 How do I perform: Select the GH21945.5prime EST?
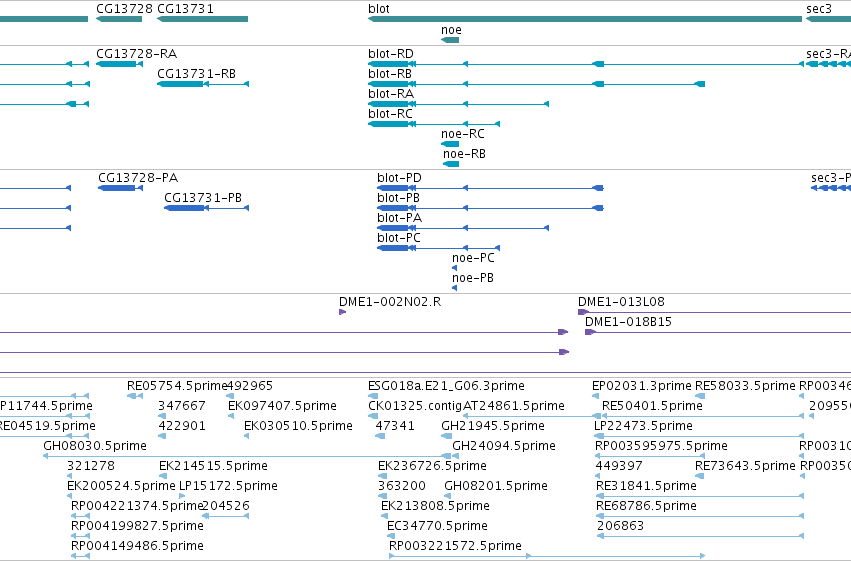[x=446, y=436]
